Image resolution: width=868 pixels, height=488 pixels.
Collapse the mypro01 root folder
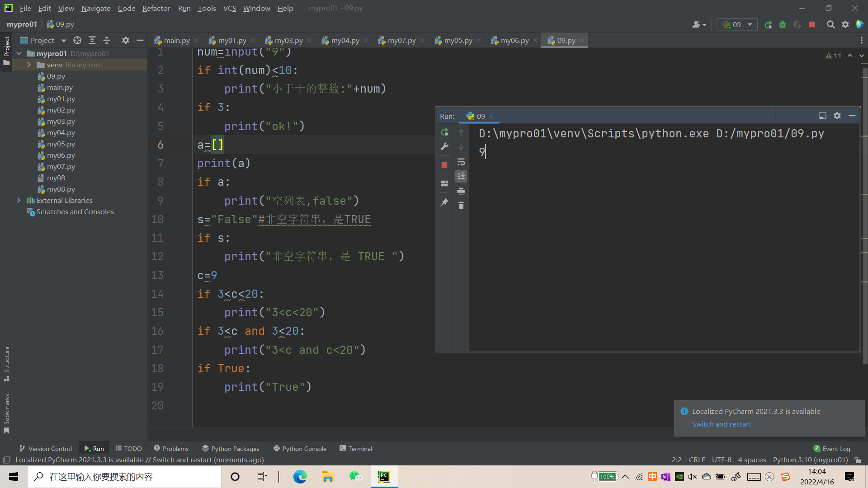coord(19,53)
